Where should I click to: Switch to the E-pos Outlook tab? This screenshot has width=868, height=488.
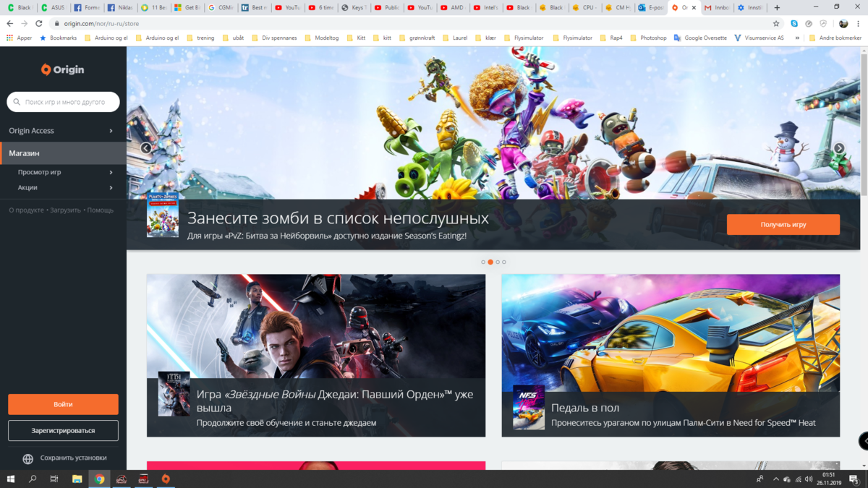[x=651, y=8]
